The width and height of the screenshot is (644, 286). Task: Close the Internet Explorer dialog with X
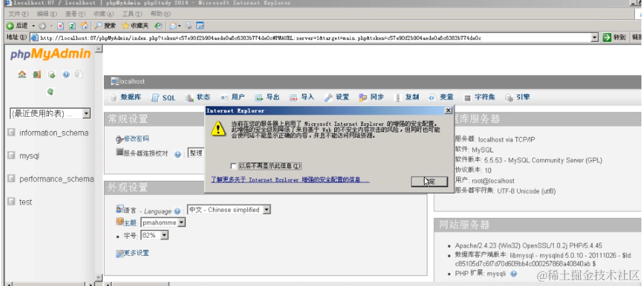point(448,110)
